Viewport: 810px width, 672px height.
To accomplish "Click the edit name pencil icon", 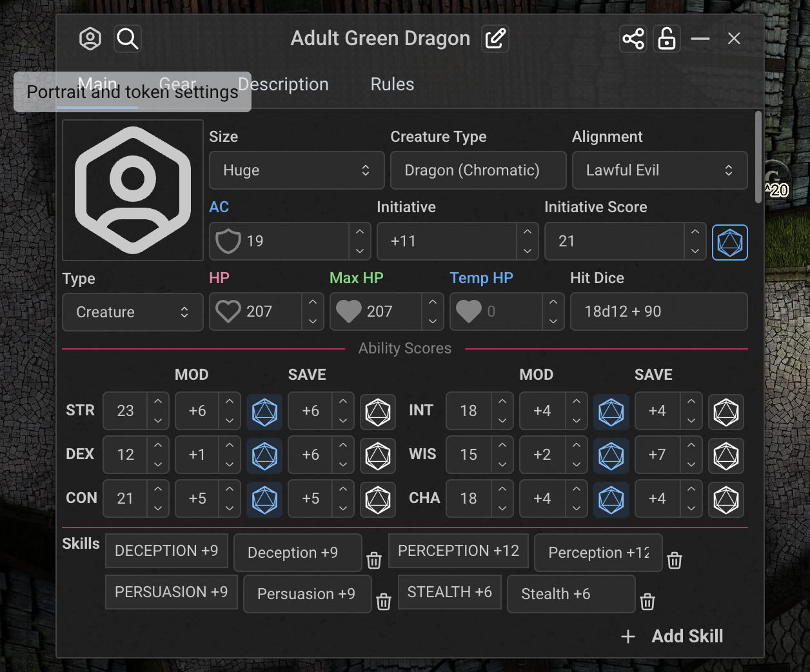I will point(495,39).
